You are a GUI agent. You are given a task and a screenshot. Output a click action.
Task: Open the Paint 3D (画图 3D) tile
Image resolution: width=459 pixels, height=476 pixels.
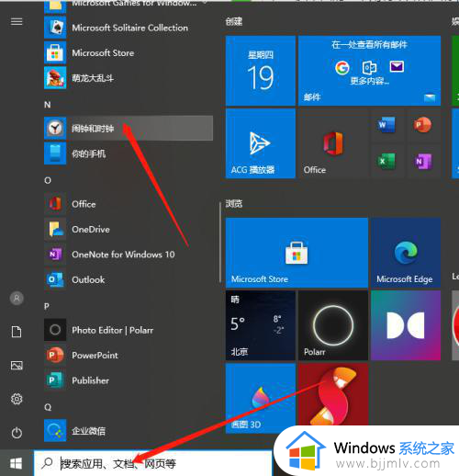click(x=261, y=398)
